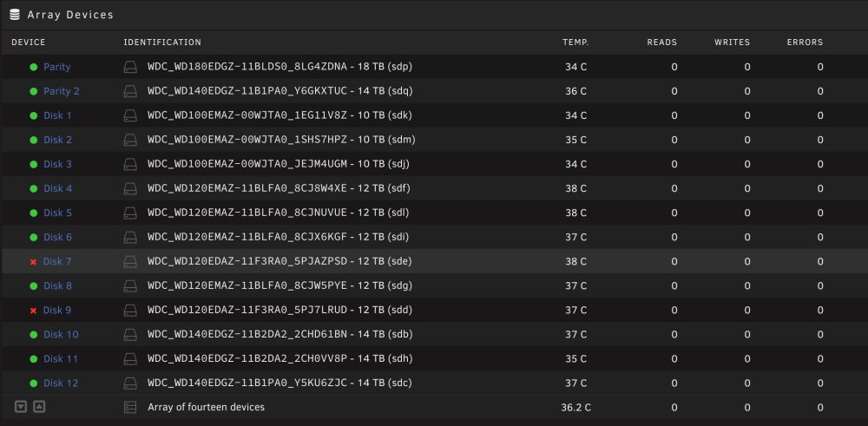
Task: Select the WDC_WD180EDGZ 18 TB (sdp) identification text
Action: click(280, 67)
